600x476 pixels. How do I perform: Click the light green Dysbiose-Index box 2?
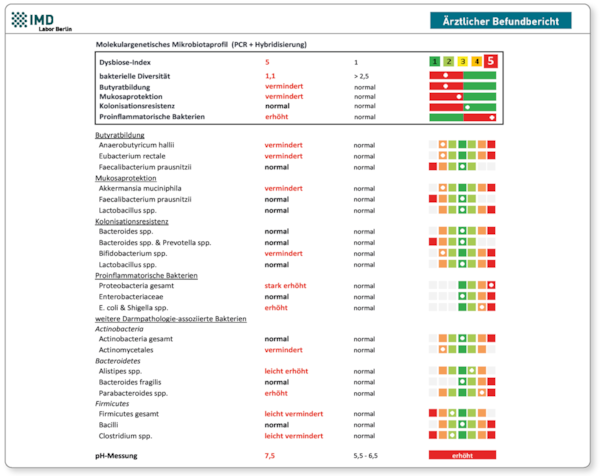coord(449,62)
